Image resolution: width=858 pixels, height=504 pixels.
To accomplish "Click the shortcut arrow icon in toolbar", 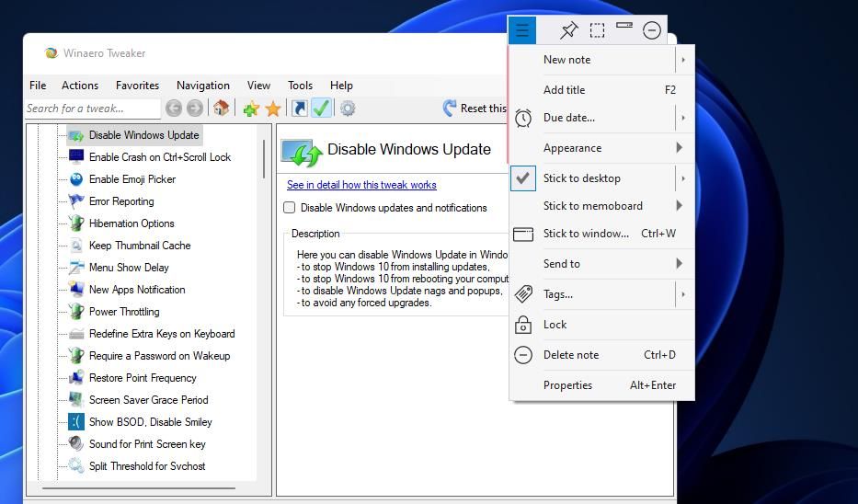I will (x=299, y=109).
